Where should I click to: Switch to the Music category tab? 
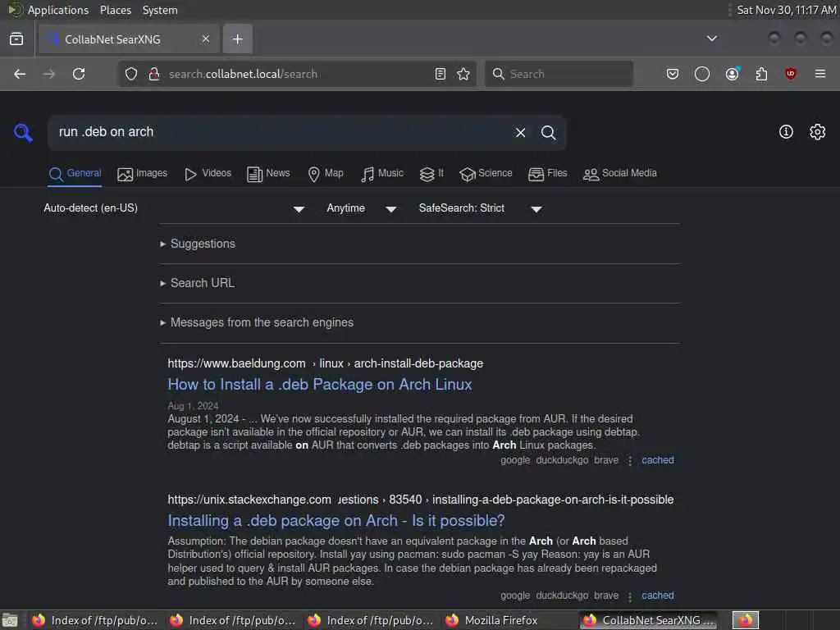tap(382, 174)
